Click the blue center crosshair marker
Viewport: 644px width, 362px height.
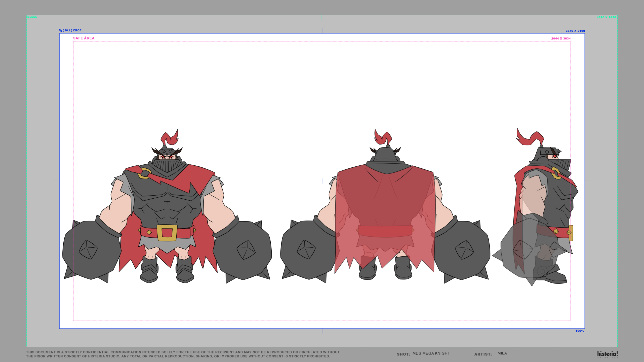[x=322, y=181]
